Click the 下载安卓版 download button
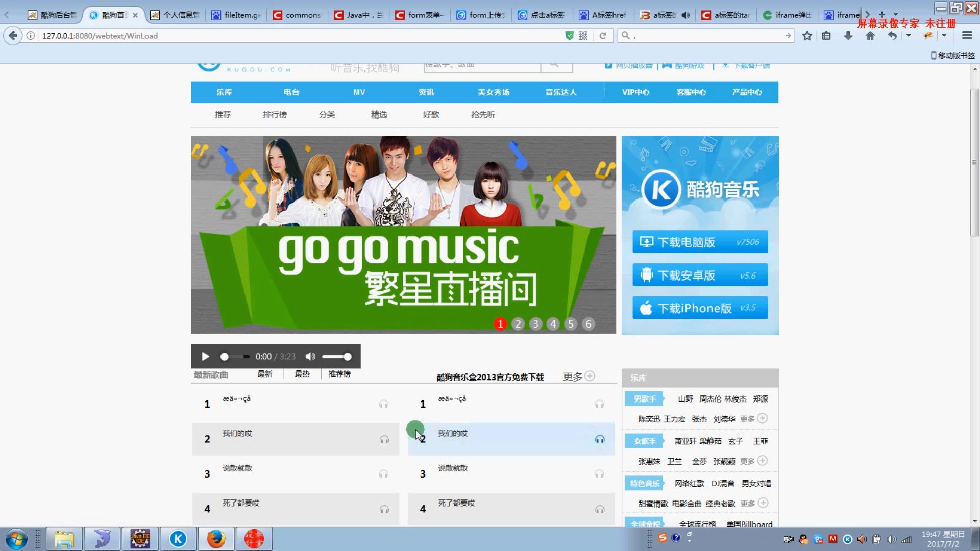Viewport: 980px width, 551px height. 700,275
